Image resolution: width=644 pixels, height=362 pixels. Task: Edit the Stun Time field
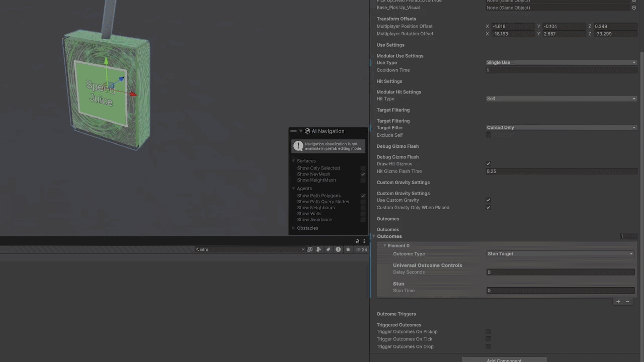560,291
